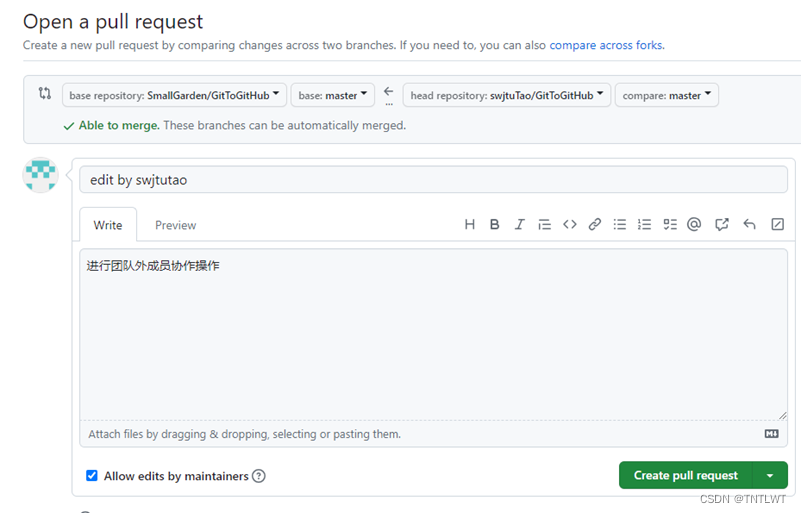Insert heading with the H icon

(469, 224)
